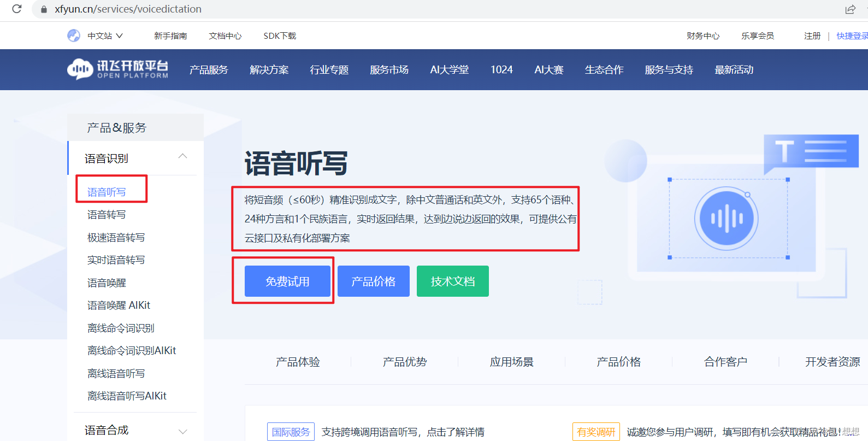Open the AI大赛 nav item
This screenshot has height=441, width=868.
pos(549,70)
